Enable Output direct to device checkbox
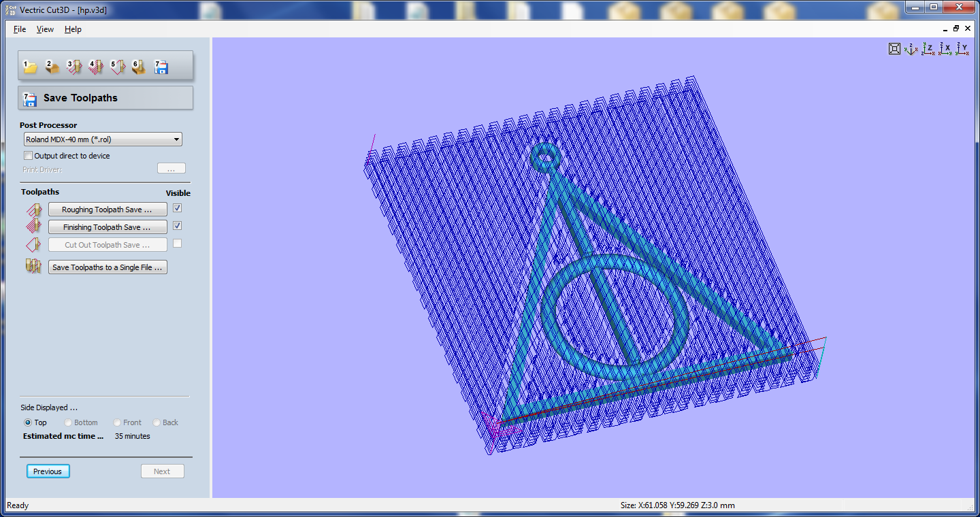The width and height of the screenshot is (980, 517). (x=28, y=156)
